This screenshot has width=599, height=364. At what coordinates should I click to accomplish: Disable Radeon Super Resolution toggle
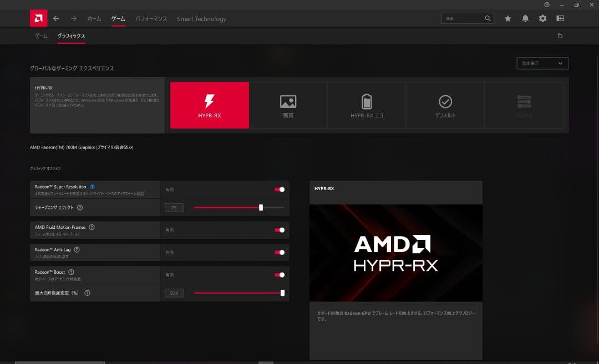(280, 189)
